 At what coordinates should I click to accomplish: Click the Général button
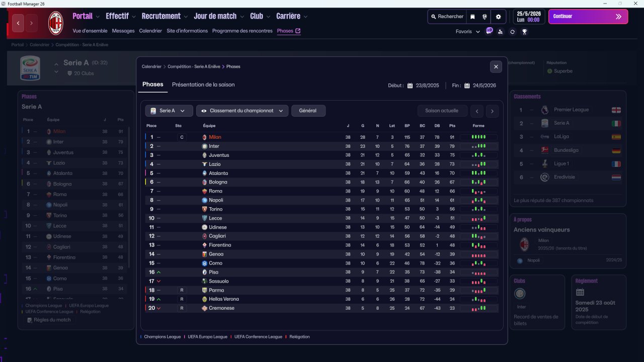(308, 111)
